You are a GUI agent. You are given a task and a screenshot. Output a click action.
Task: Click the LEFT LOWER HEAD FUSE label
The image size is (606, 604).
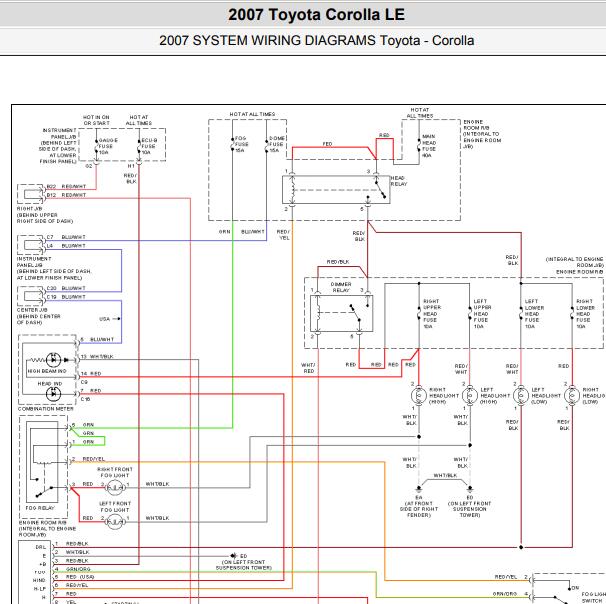[534, 313]
